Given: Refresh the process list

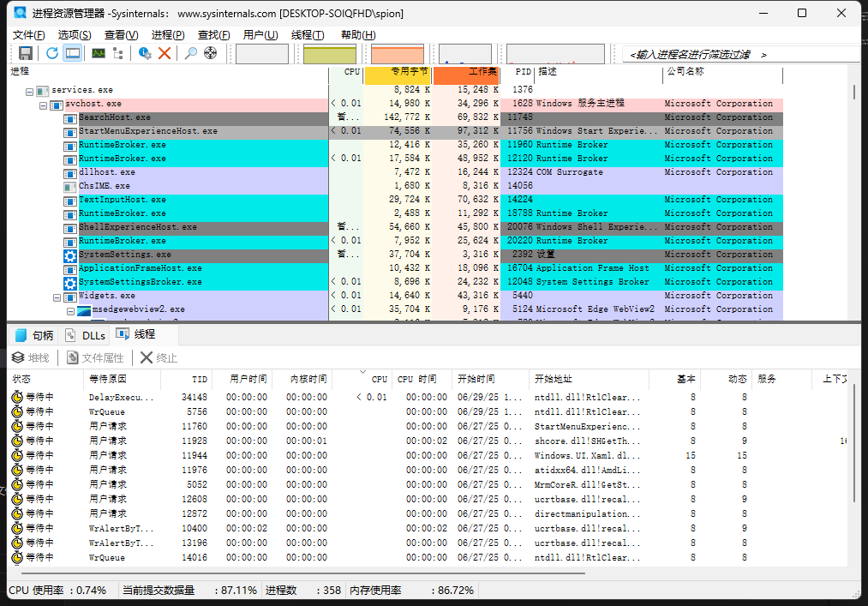Looking at the screenshot, I should click(51, 52).
